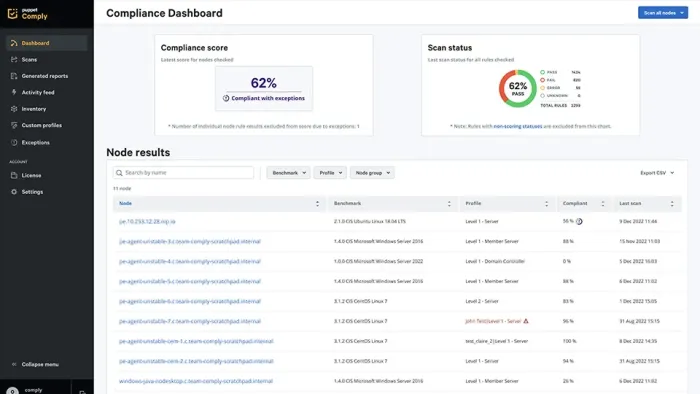Viewport: 700px width, 394px height.
Task: Open the Benchmark filter dropdown
Action: (x=289, y=173)
